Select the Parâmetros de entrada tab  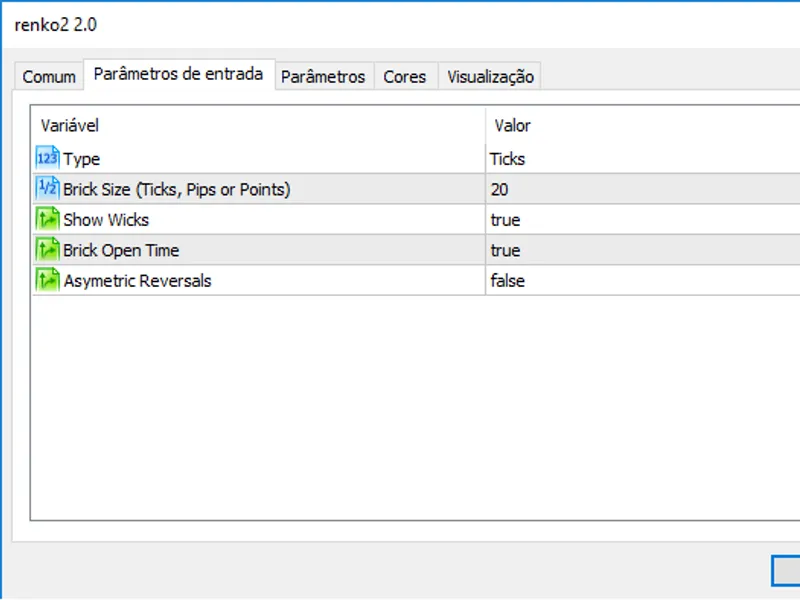[179, 74]
